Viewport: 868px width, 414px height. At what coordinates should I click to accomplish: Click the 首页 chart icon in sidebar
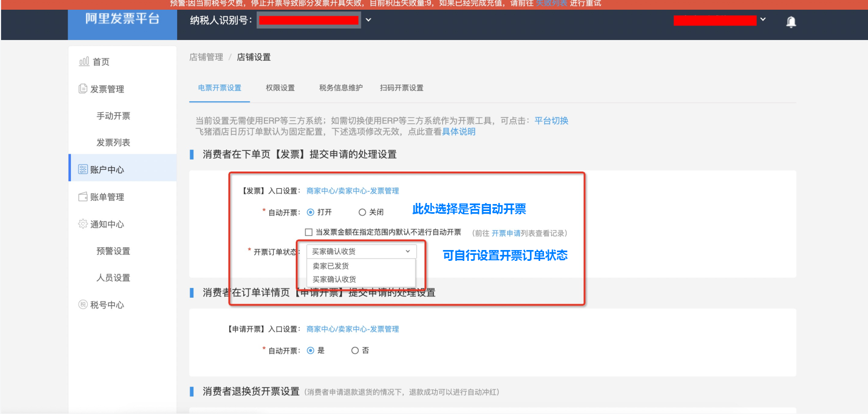point(84,62)
